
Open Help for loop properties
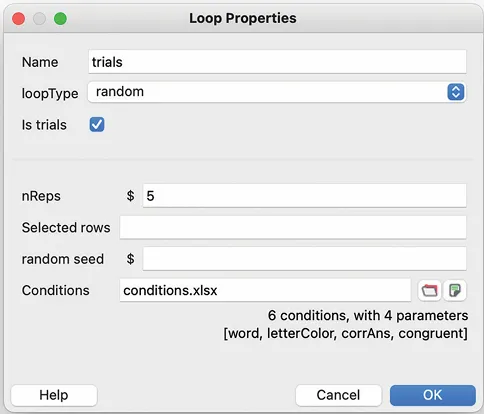54,395
